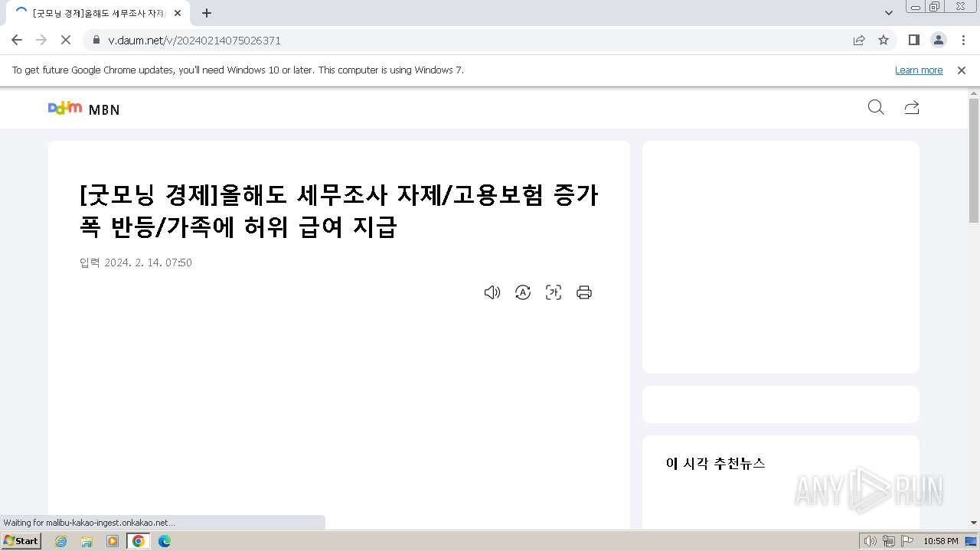
Task: Click the address bar URL
Action: pos(194,41)
